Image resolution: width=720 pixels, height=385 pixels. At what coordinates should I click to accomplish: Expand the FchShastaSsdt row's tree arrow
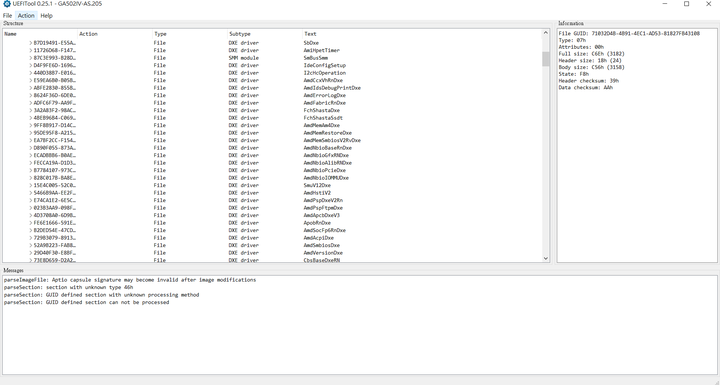point(31,118)
